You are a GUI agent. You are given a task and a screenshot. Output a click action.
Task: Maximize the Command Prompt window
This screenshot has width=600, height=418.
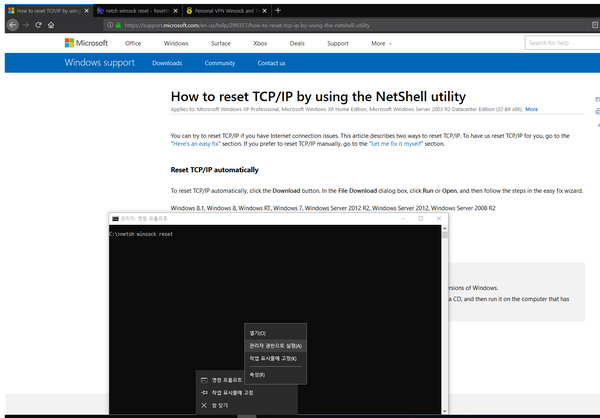click(421, 219)
